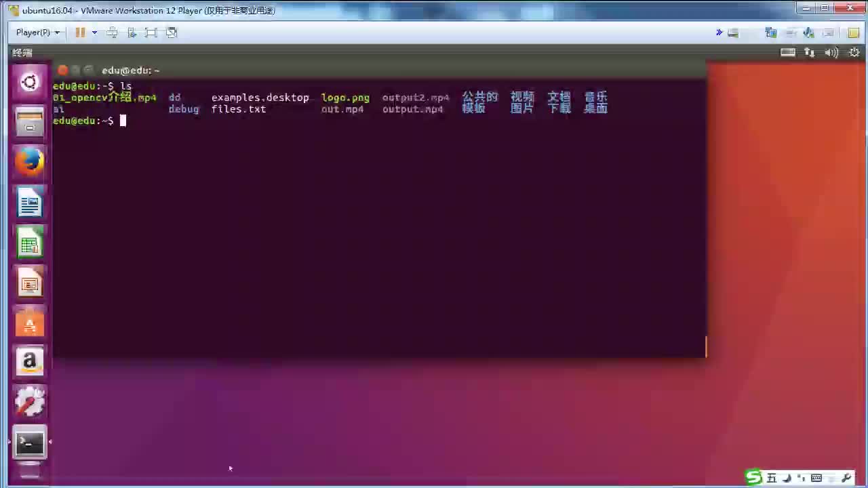868x488 pixels.
Task: Open the Amazon launcher icon
Action: click(29, 363)
